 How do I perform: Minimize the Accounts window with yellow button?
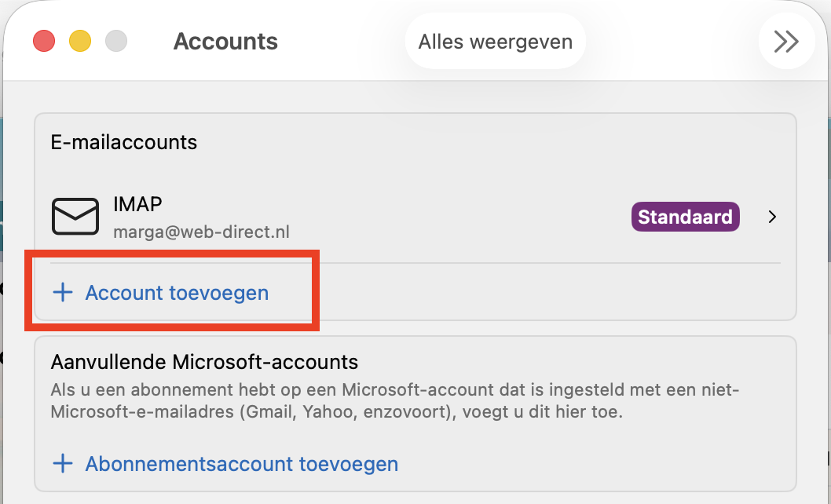(x=80, y=41)
